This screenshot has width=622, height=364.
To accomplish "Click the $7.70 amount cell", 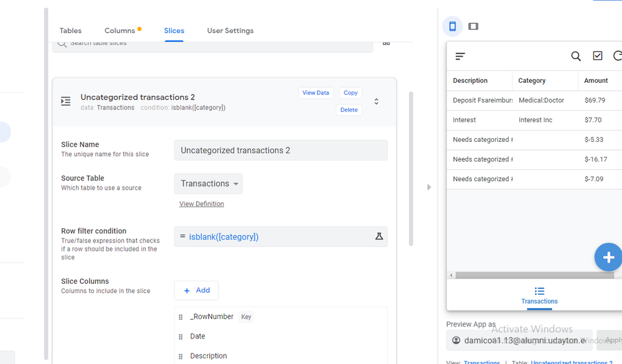I will click(x=593, y=120).
